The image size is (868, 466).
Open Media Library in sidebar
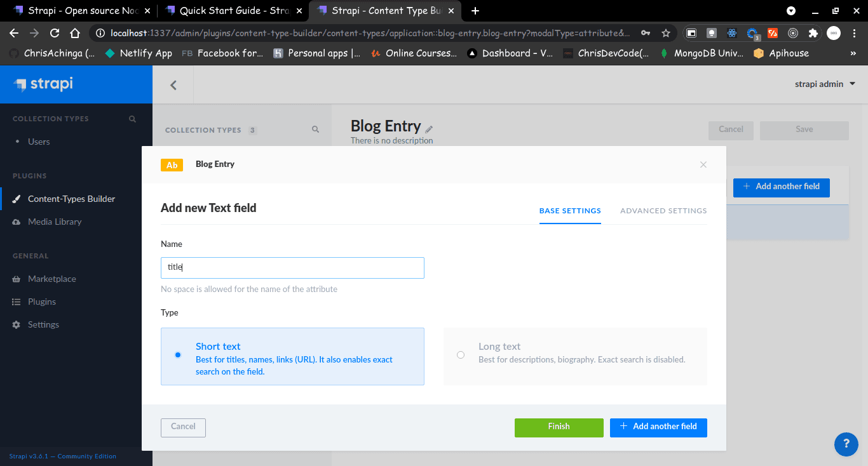coord(55,222)
